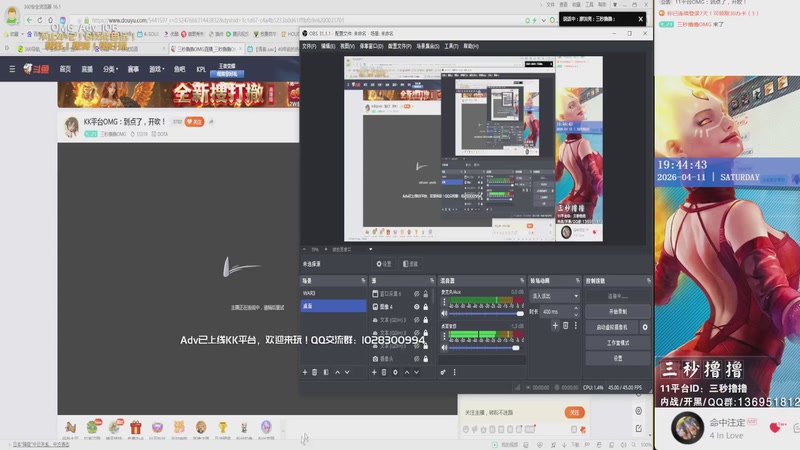This screenshot has height=450, width=800.
Task: Adjust desktop audio volume slider
Action: pyautogui.click(x=484, y=347)
